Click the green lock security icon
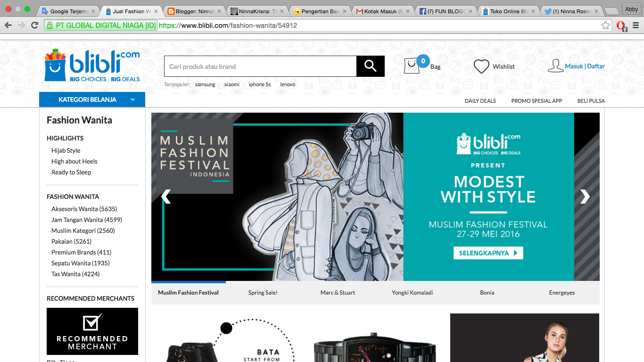The height and width of the screenshot is (362, 644). click(x=49, y=25)
